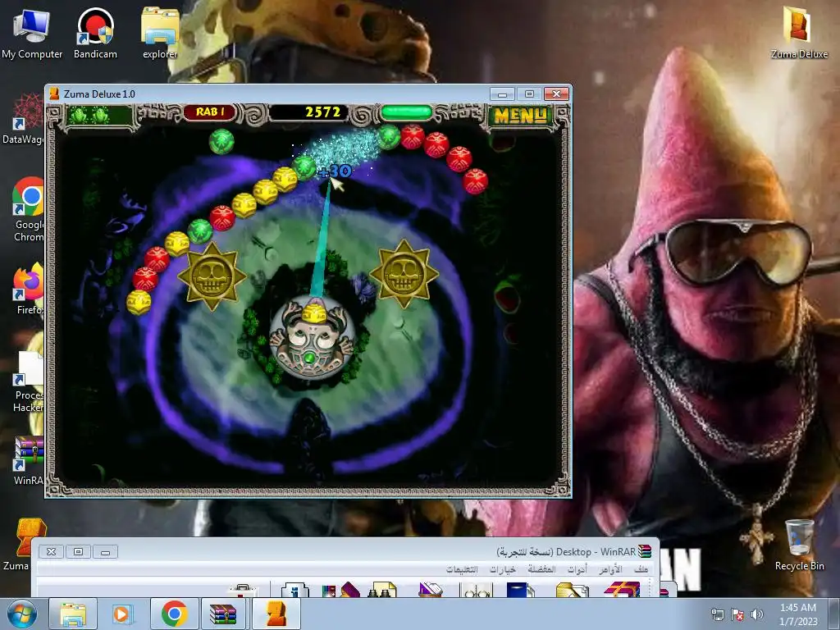Open the ملف menu in WinRAR
The width and height of the screenshot is (840, 630).
click(x=641, y=569)
